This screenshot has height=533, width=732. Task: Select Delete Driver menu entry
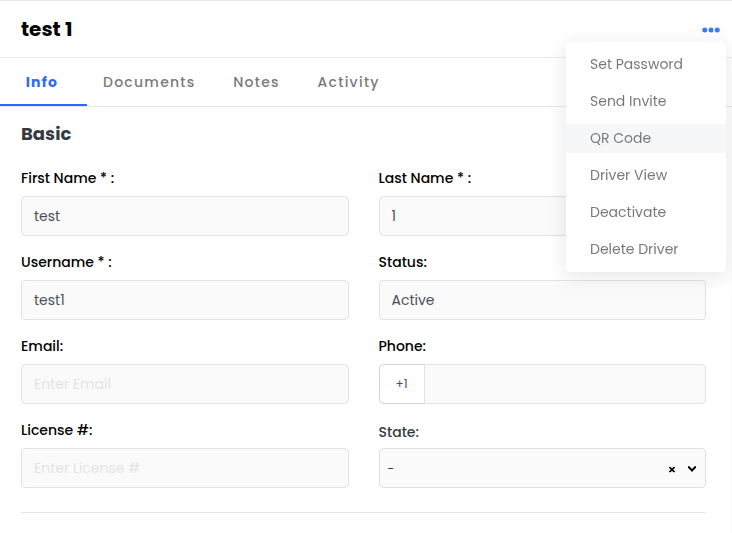pos(634,249)
